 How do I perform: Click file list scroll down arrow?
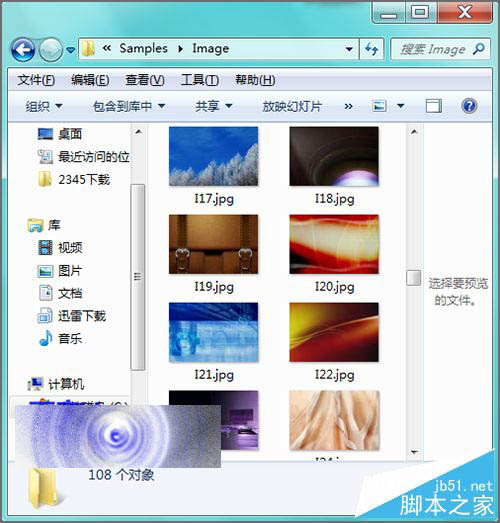pyautogui.click(x=414, y=453)
